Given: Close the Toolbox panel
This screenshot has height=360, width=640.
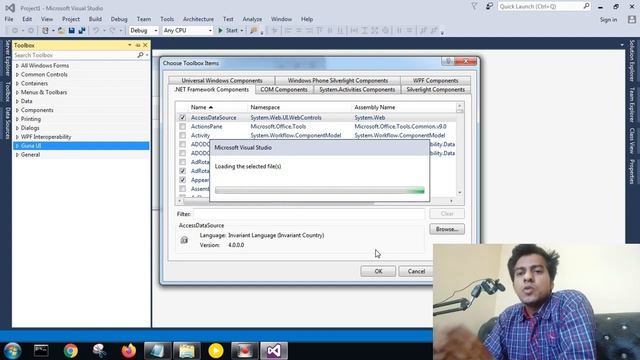Looking at the screenshot, I should pyautogui.click(x=145, y=45).
